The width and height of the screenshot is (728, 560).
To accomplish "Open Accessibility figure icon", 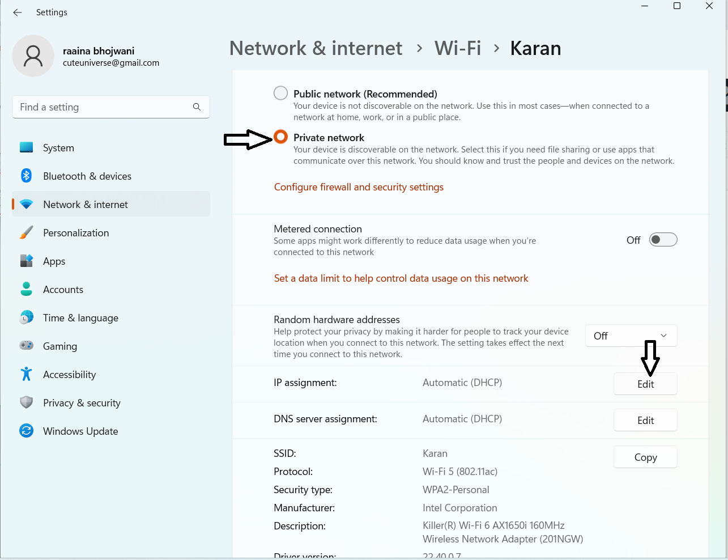I will click(27, 374).
